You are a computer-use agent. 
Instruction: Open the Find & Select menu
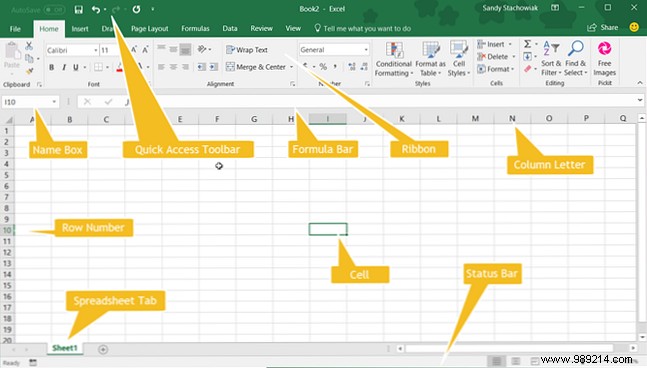(576, 59)
